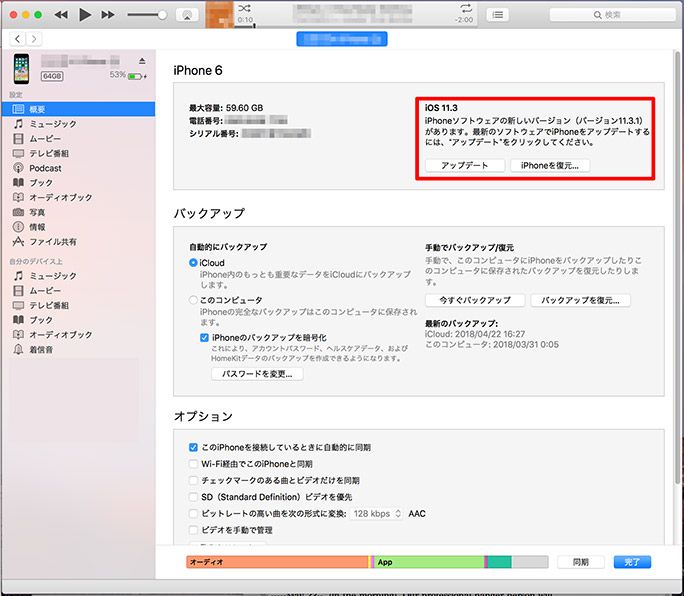Click the バックアップを復元... button

pos(581,300)
